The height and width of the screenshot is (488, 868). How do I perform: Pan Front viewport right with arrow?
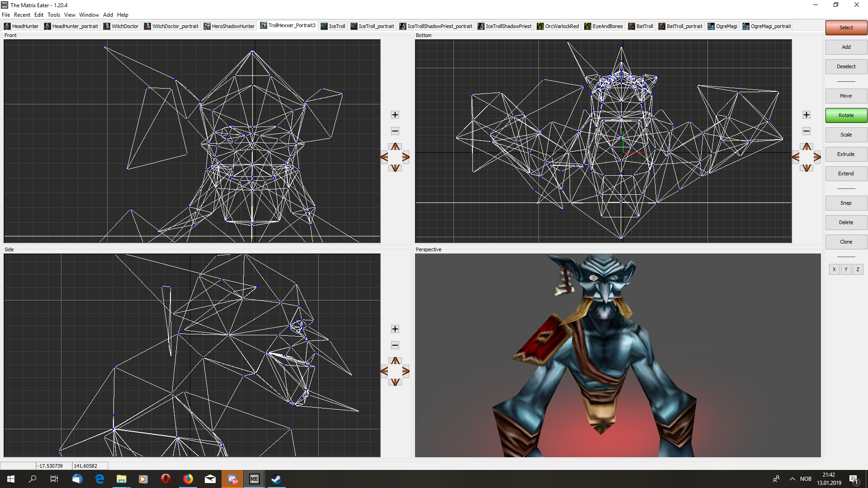coord(406,157)
